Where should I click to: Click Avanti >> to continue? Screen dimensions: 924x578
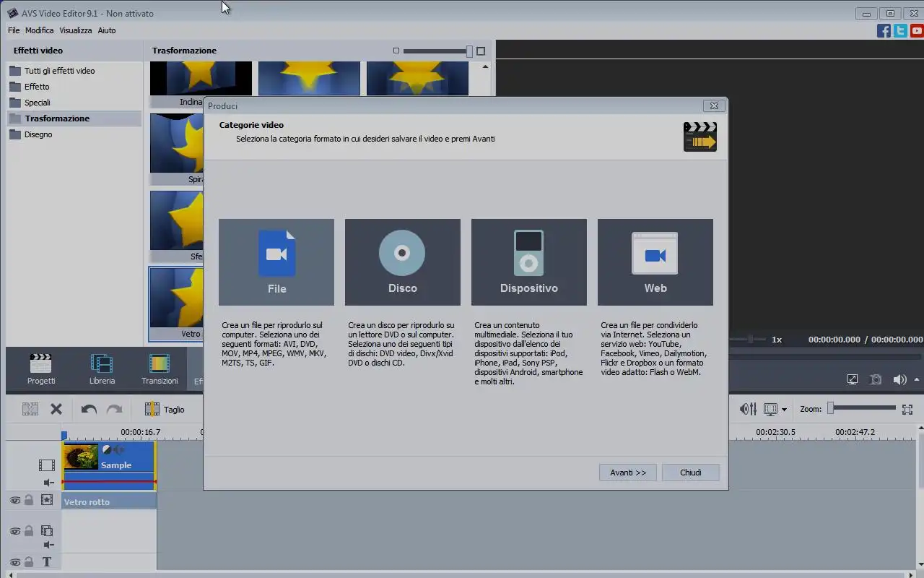click(628, 473)
